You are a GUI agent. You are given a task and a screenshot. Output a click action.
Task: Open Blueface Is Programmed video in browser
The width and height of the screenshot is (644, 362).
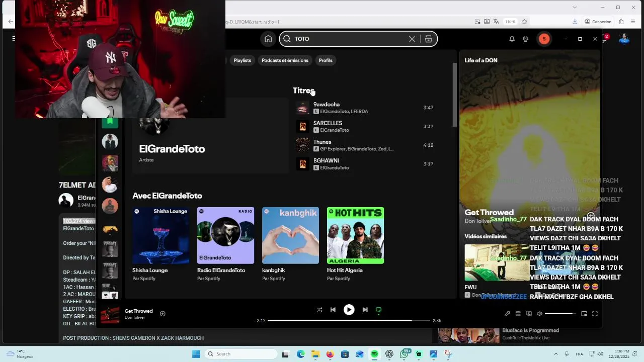pyautogui.click(x=530, y=330)
